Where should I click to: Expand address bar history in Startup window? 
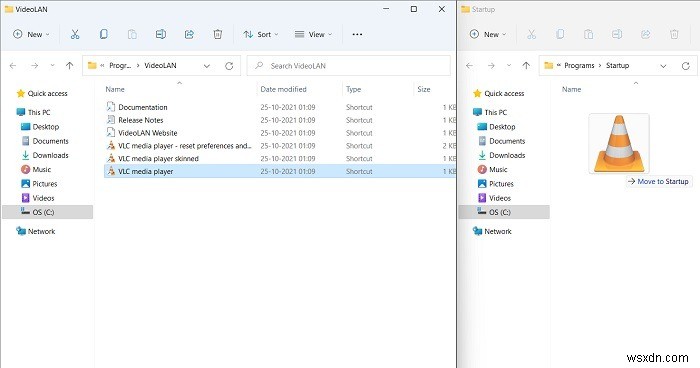click(663, 66)
